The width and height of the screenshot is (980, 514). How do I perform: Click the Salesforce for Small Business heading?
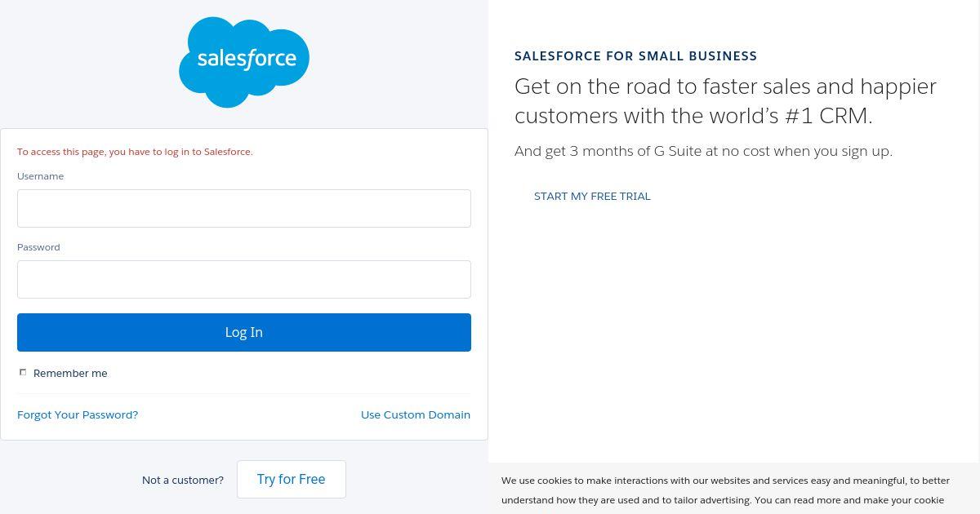tap(635, 56)
